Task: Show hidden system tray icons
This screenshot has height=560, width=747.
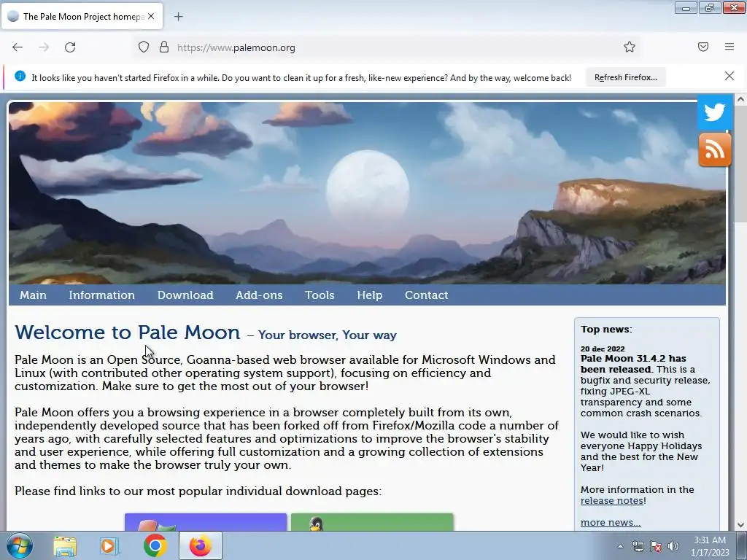Action: pyautogui.click(x=620, y=546)
